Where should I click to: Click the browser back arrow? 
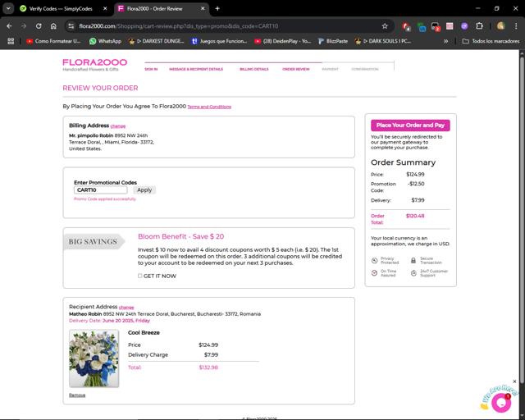(9, 26)
